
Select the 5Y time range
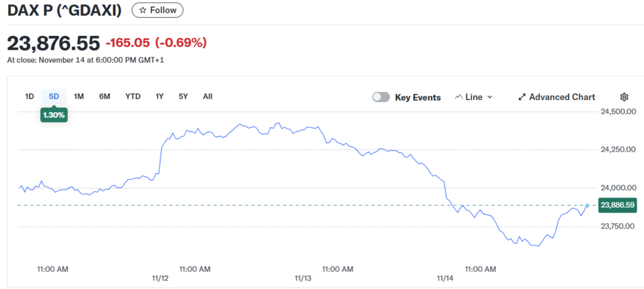coord(183,96)
